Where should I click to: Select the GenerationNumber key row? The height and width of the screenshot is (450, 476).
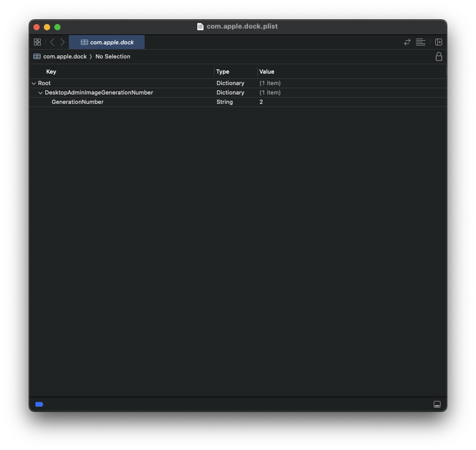tap(77, 102)
